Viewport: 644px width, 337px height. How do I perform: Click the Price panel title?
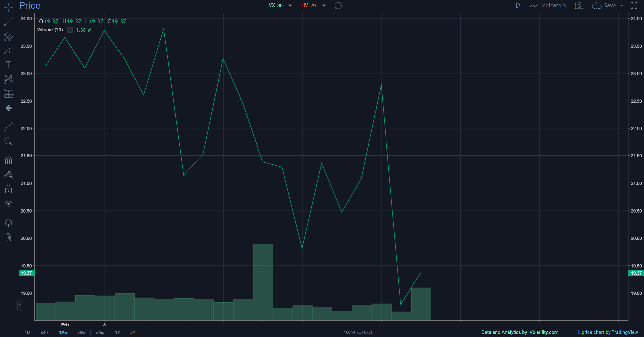coord(30,5)
